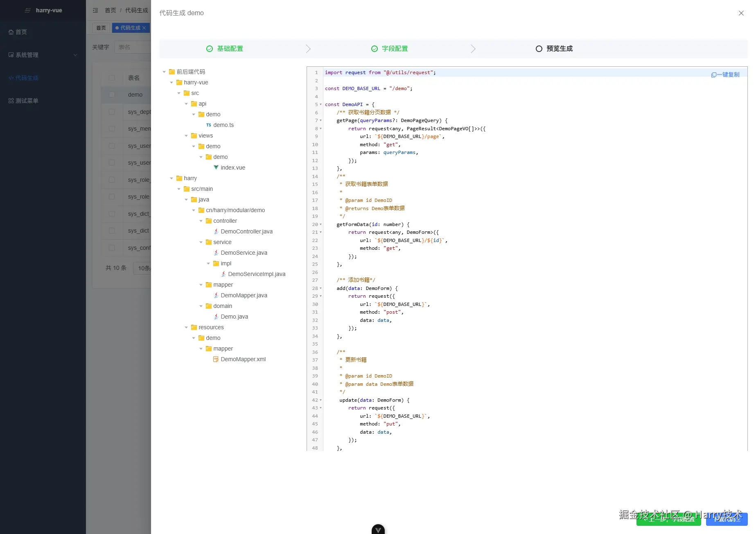Viewport: 756px width, 534px height.
Task: Click the 前后端代码 root folder icon
Action: coord(172,72)
